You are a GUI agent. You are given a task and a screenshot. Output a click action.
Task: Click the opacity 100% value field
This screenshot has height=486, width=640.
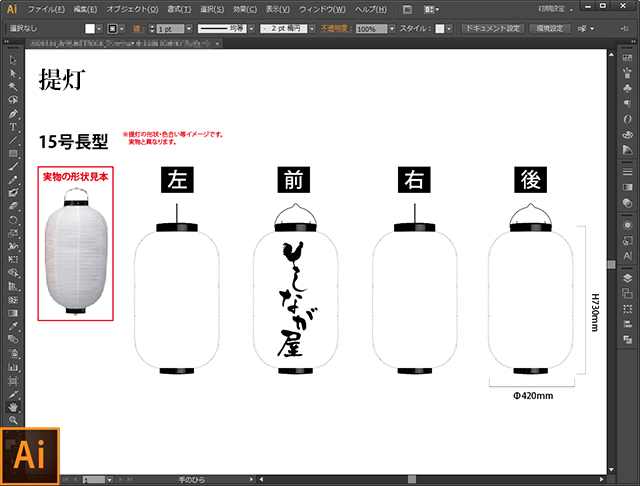(371, 29)
